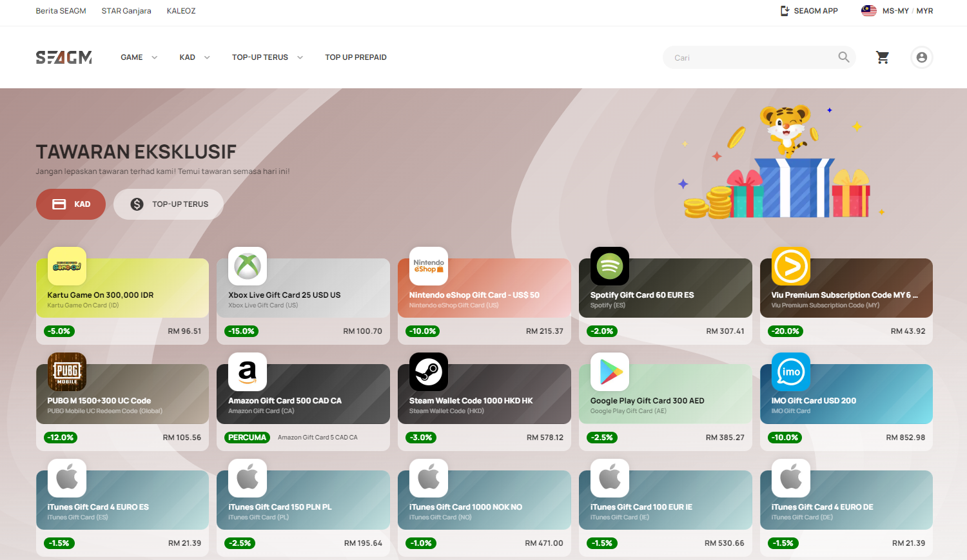Click the Nintendo eShop logo icon
The image size is (967, 560).
429,266
